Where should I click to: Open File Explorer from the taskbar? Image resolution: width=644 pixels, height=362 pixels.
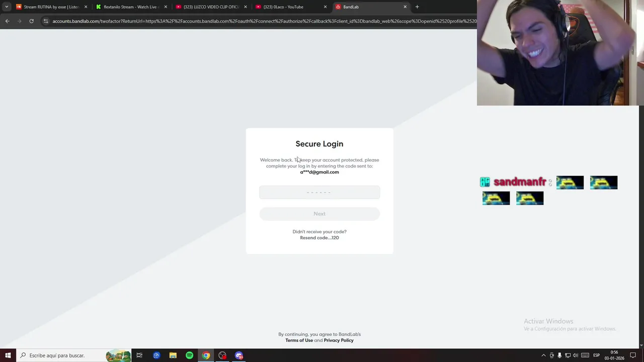[x=173, y=355]
